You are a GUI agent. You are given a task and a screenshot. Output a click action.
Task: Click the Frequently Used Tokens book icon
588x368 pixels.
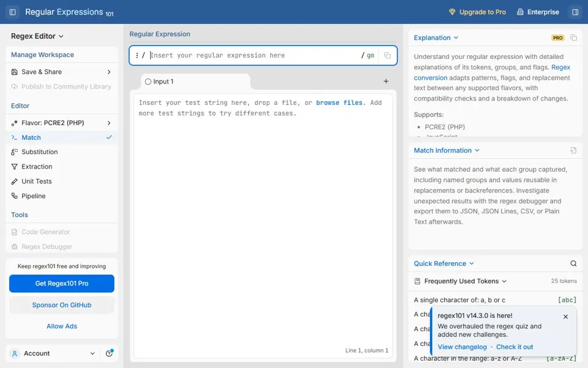pos(417,281)
